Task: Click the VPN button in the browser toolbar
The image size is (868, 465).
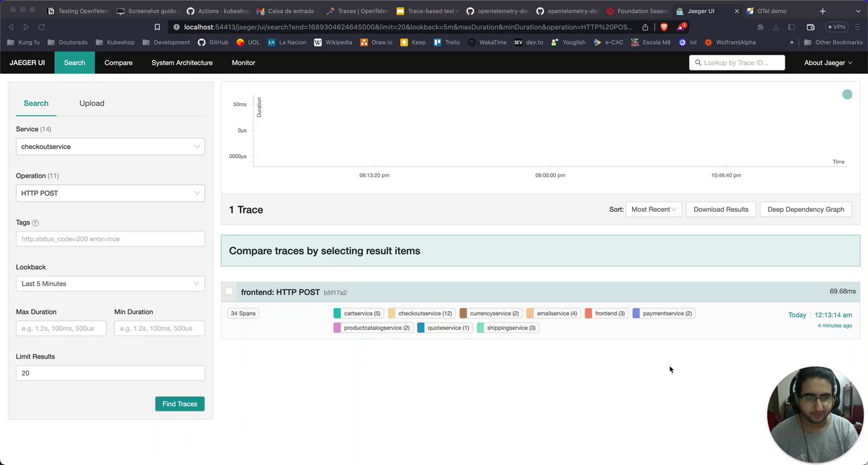Action: pos(837,27)
